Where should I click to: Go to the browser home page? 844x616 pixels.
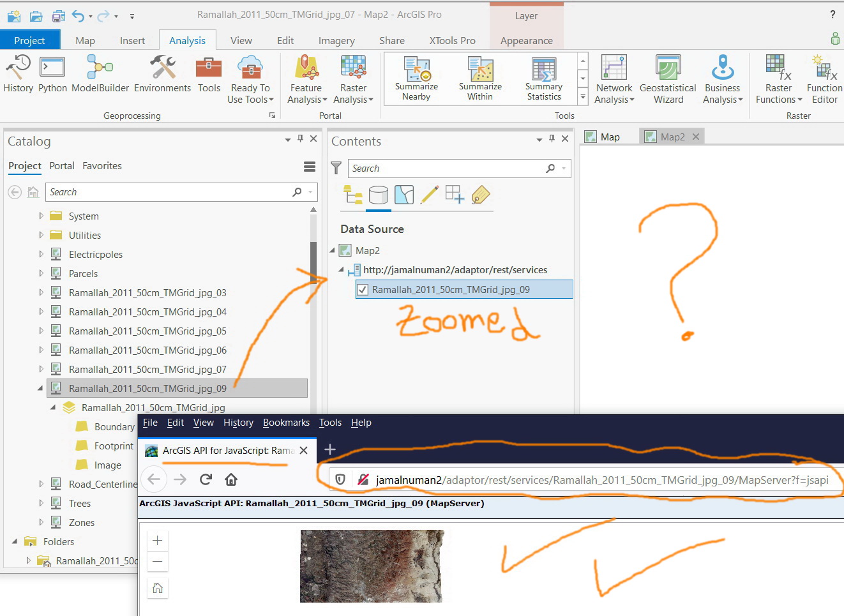coord(231,479)
